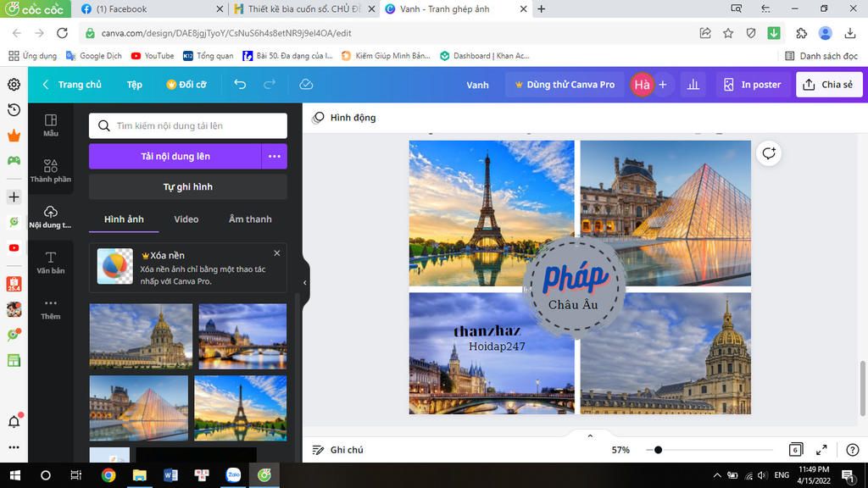Open the browser share page icon
868x488 pixels.
tap(705, 33)
